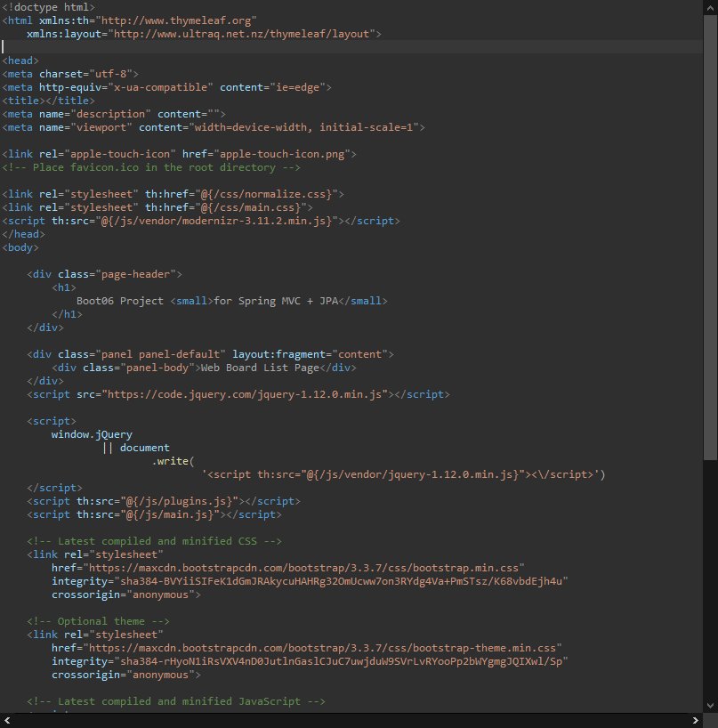This screenshot has height=728, width=718.
Task: Click the apple-touch-icon link line
Action: coord(179,154)
